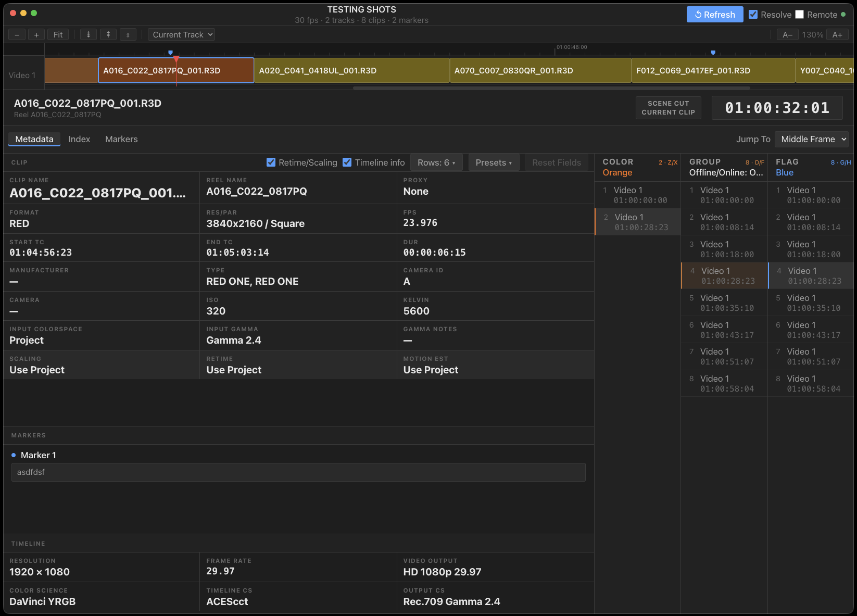The width and height of the screenshot is (857, 616).
Task: Zoom in the timeline with plus button
Action: coord(36,35)
